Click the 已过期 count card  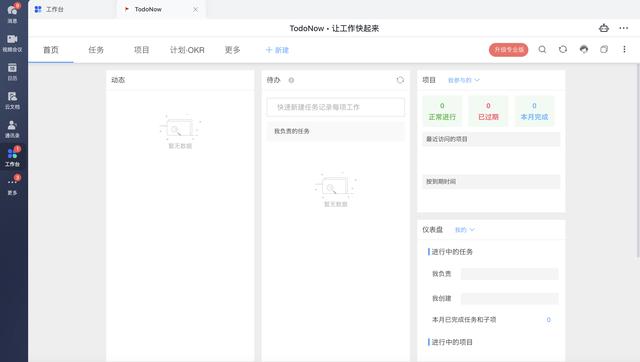488,111
